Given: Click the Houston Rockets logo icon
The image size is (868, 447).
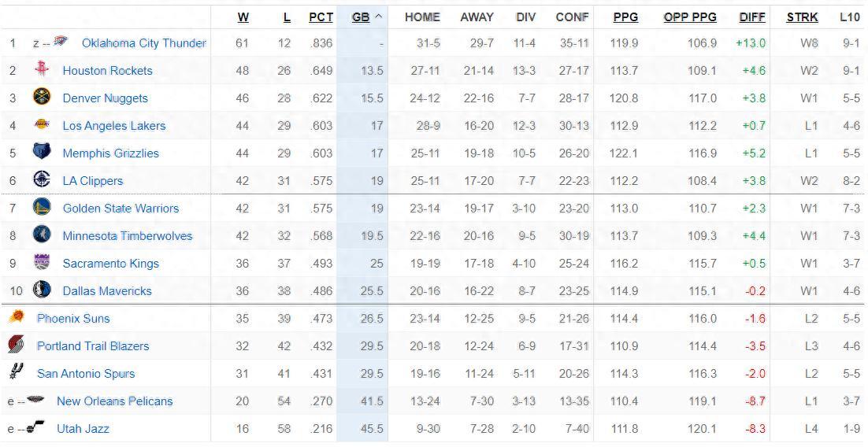Looking at the screenshot, I should (42, 70).
